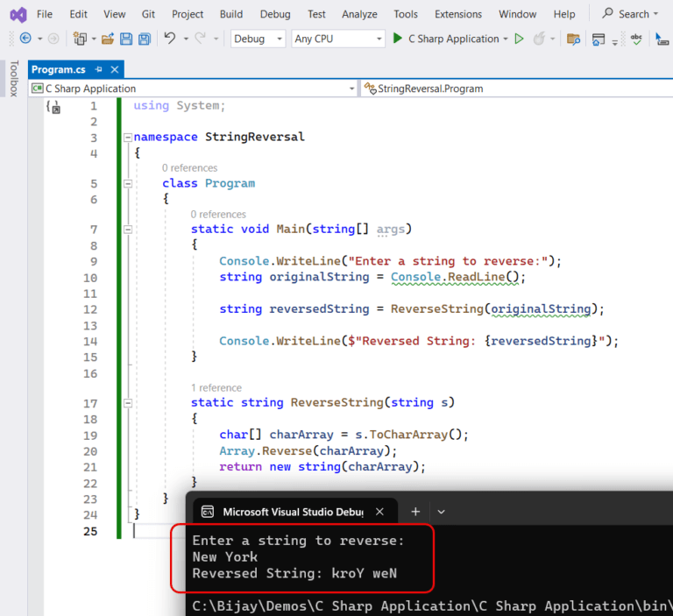Open the Debug menu
673x616 pixels.
(275, 14)
